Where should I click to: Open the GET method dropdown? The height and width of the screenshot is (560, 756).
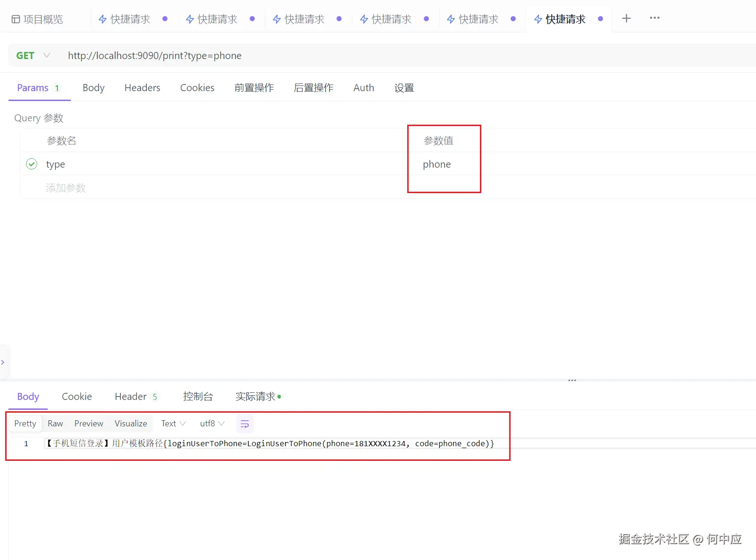(33, 55)
